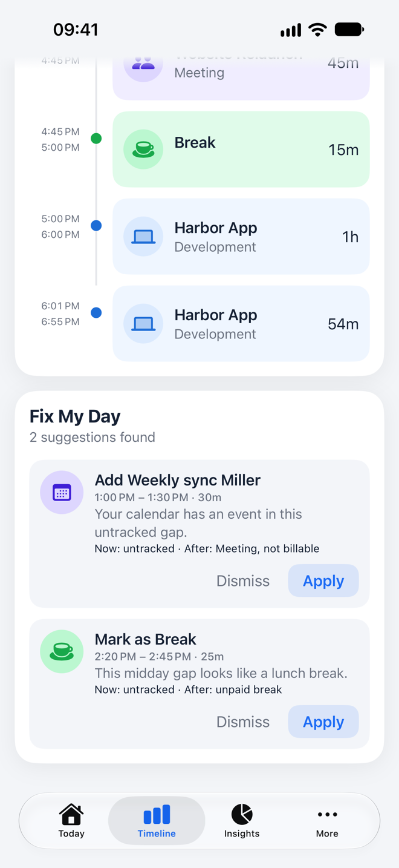Viewport: 399px width, 868px height.
Task: Tap the "2 suggestions found" text
Action: (92, 437)
